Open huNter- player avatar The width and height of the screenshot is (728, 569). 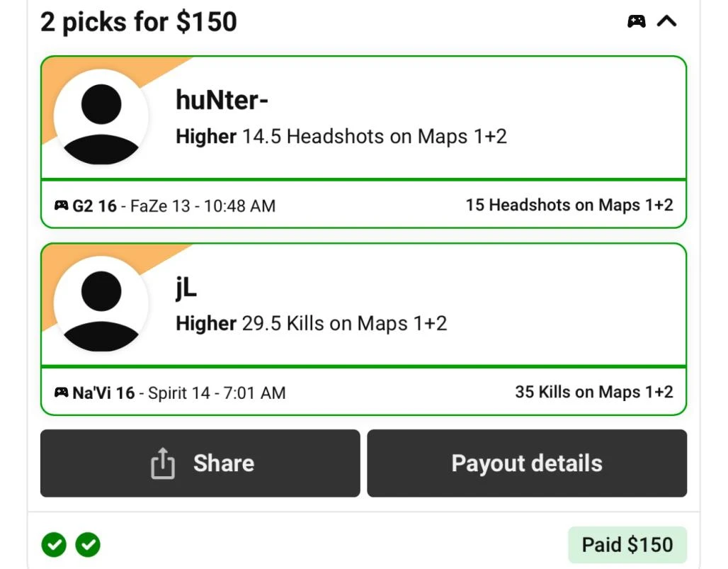(101, 117)
